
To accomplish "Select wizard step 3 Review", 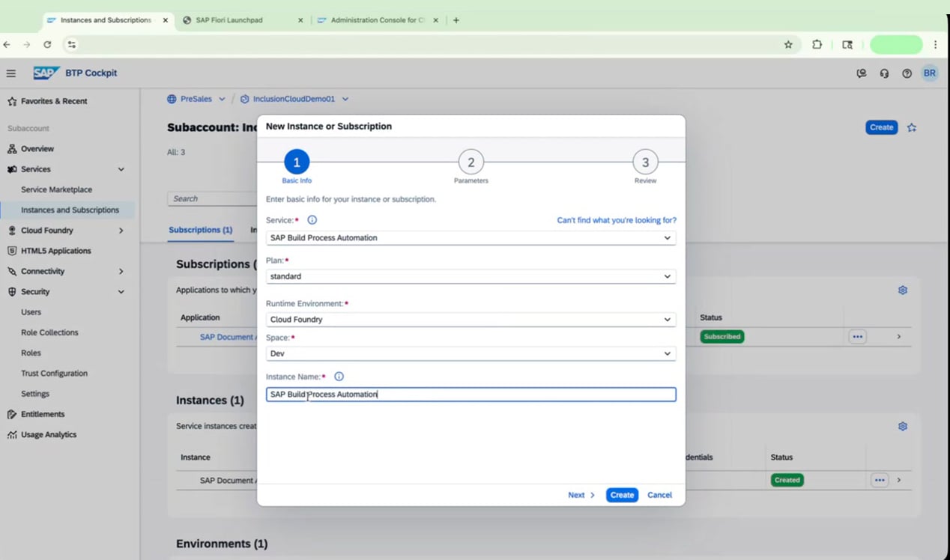I will (x=645, y=162).
